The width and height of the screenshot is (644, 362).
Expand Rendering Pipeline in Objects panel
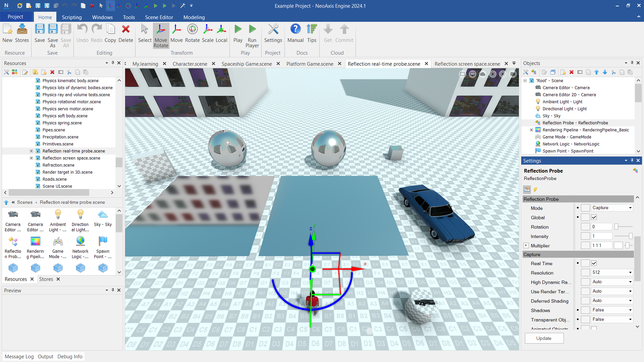(531, 130)
